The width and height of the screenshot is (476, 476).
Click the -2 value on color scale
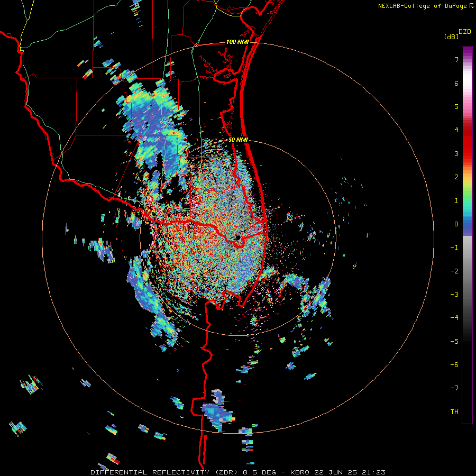[454, 271]
